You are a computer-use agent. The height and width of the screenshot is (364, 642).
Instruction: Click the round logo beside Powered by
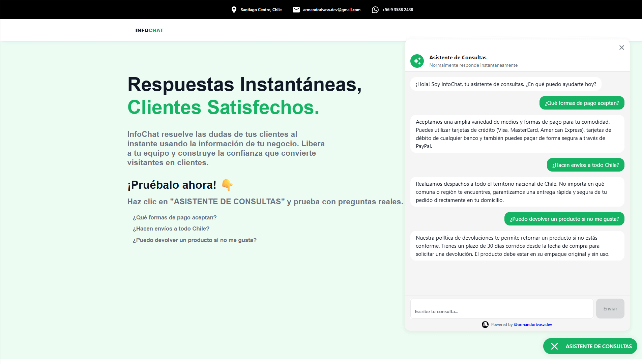tap(485, 325)
